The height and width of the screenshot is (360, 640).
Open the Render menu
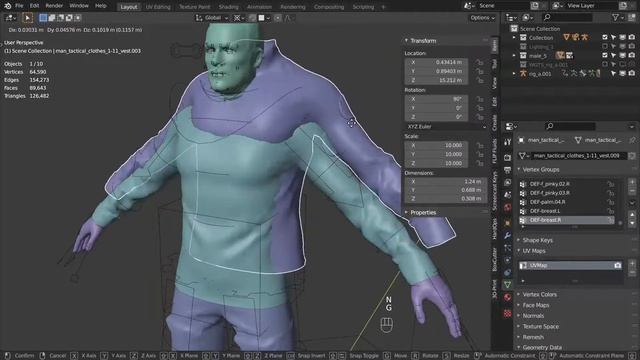coord(54,6)
